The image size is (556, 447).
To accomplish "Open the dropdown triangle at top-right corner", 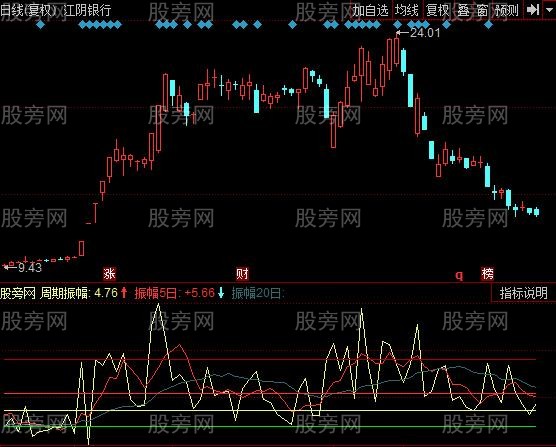I will 550,10.
